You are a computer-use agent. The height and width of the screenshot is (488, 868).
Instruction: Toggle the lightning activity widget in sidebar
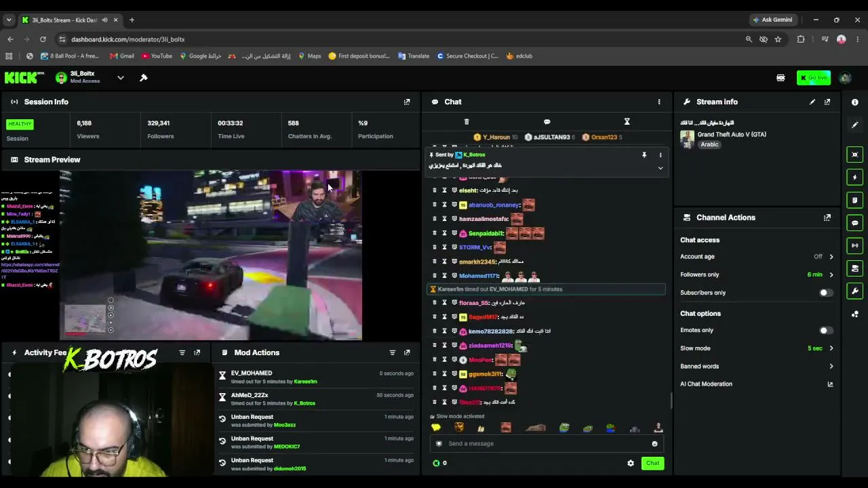855,178
